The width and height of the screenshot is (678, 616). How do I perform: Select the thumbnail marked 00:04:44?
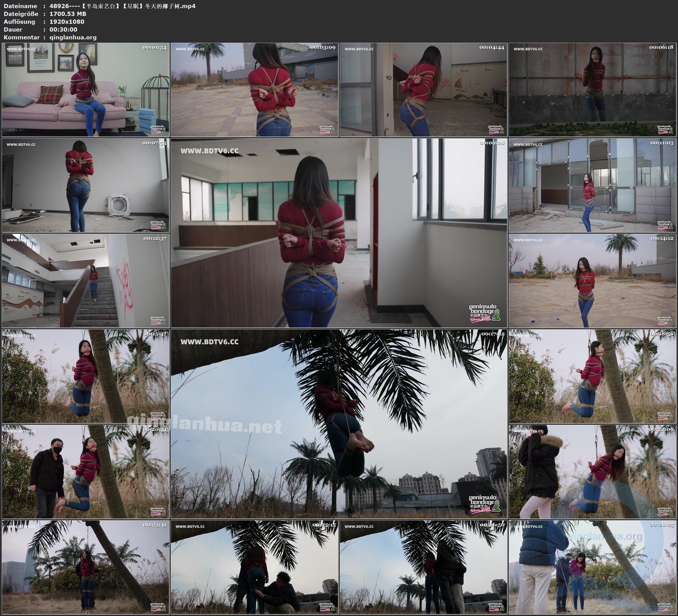pos(424,90)
